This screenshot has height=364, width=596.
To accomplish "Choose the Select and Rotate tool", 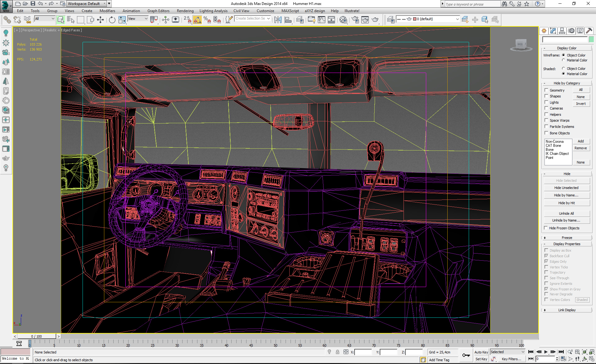I will [112, 20].
